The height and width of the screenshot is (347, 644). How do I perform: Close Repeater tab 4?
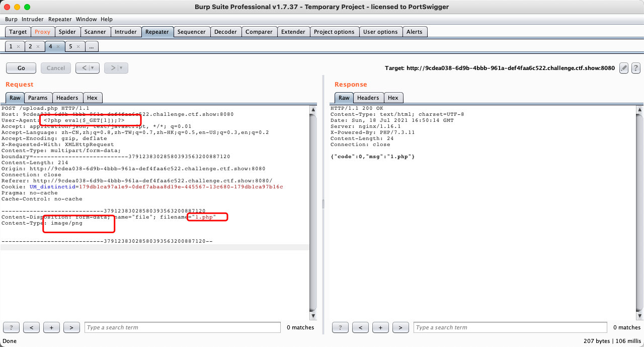(58, 46)
